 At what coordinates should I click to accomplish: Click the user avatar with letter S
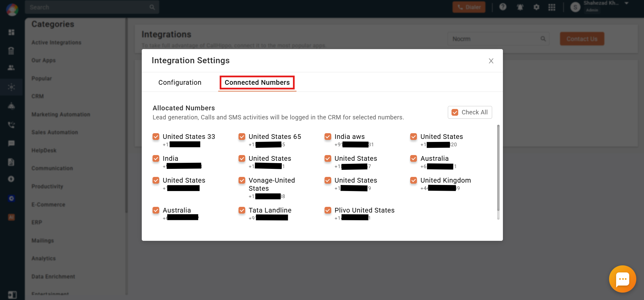pos(575,7)
